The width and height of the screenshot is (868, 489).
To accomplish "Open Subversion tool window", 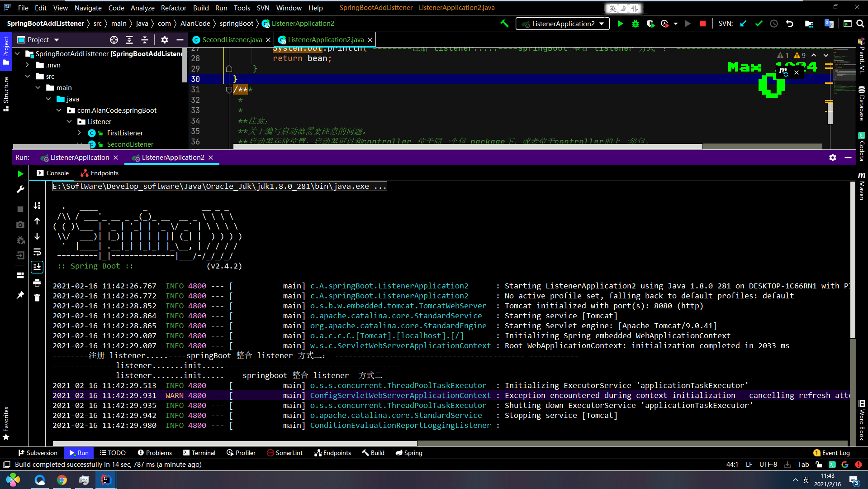I will pyautogui.click(x=38, y=453).
